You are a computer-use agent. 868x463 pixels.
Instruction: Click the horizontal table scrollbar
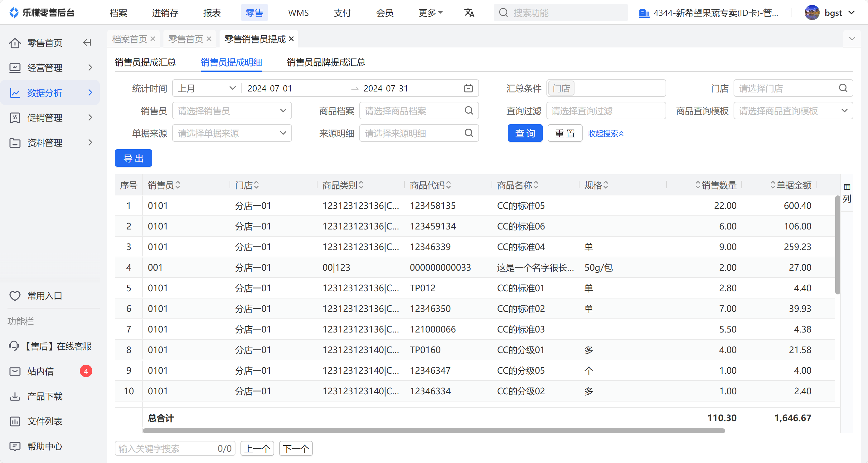tap(433, 431)
